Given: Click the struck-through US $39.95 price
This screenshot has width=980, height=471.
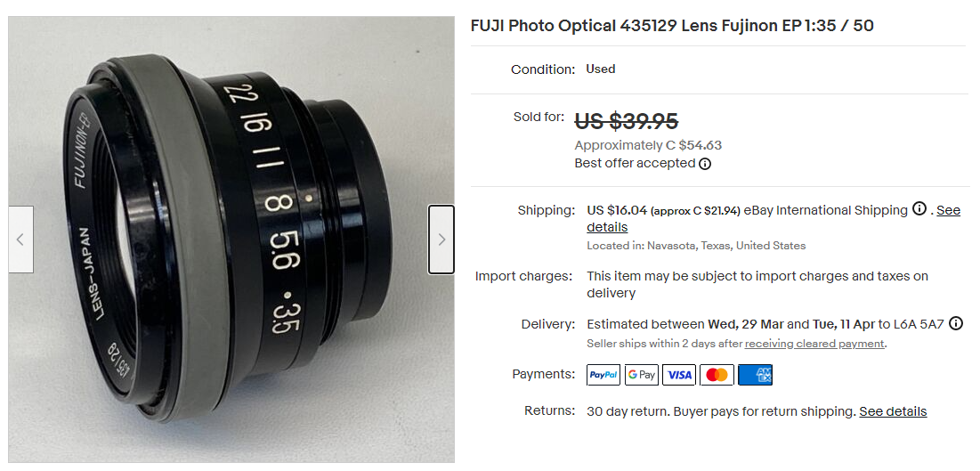Looking at the screenshot, I should pos(626,120).
